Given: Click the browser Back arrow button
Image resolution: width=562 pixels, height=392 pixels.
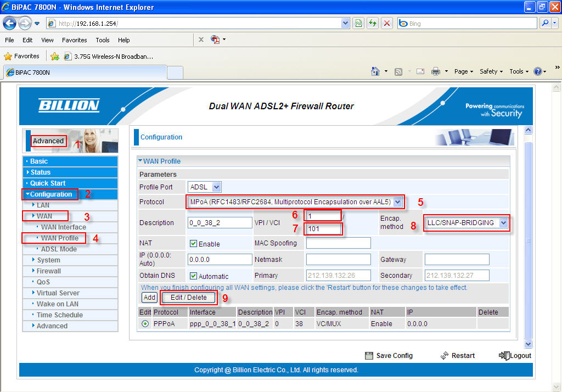Looking at the screenshot, I should click(x=10, y=24).
